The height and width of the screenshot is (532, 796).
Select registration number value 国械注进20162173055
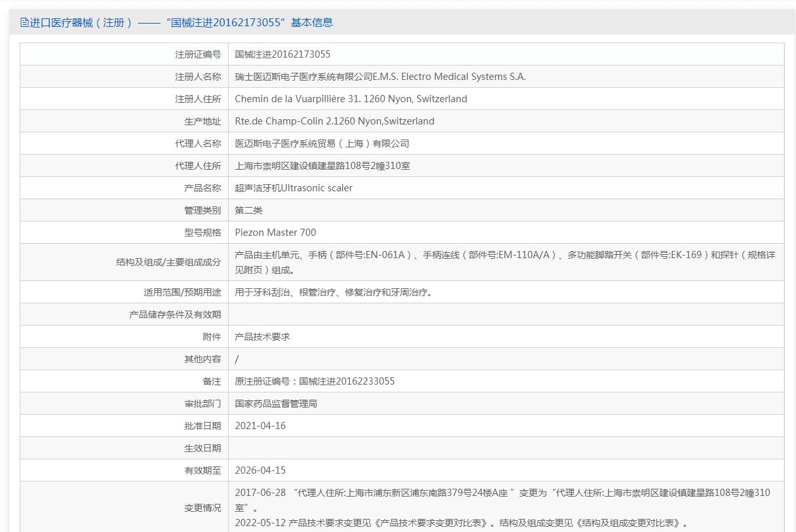click(283, 54)
